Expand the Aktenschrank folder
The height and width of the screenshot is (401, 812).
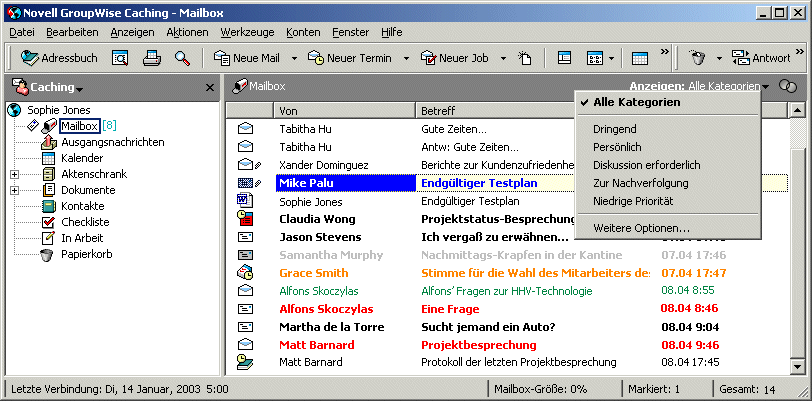click(x=14, y=174)
